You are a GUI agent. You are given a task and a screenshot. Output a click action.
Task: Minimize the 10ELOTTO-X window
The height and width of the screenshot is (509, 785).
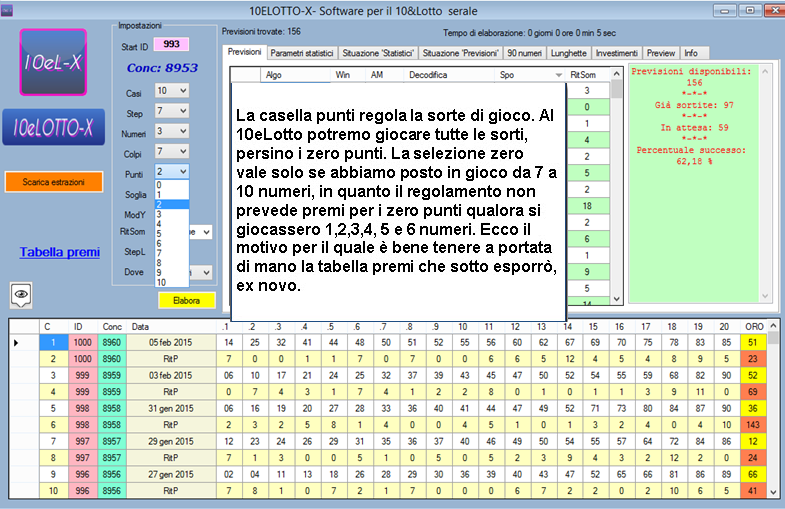(724, 10)
